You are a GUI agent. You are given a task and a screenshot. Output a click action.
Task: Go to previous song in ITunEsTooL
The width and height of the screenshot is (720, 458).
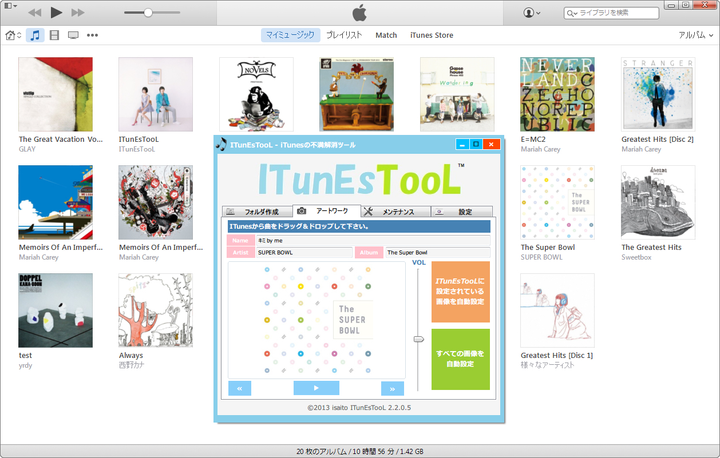pos(240,389)
